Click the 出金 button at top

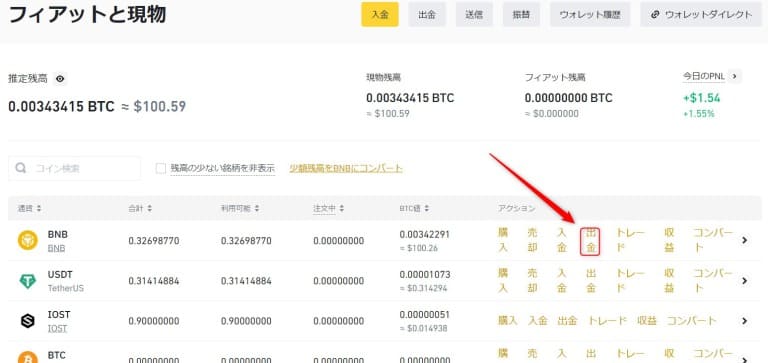(427, 14)
